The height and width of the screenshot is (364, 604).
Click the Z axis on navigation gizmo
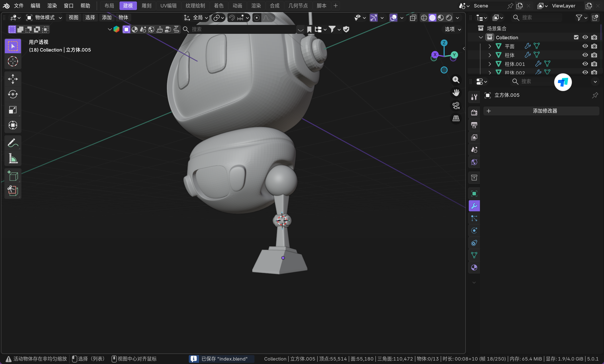tap(444, 43)
